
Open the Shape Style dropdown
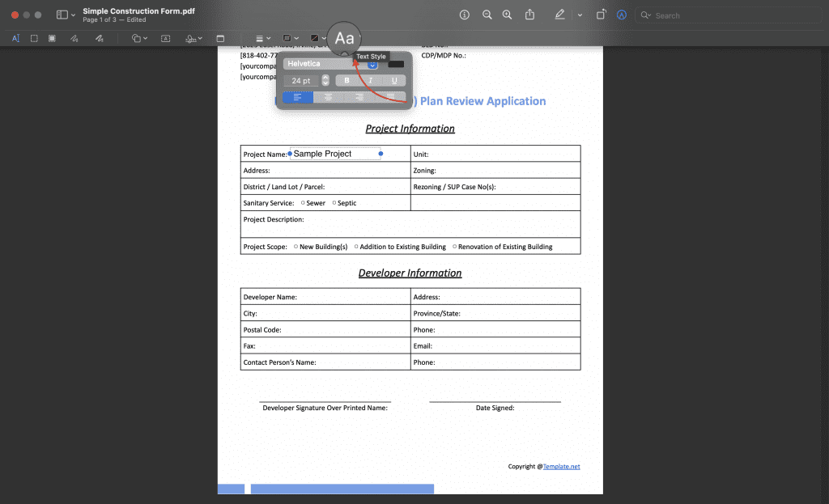click(x=261, y=37)
